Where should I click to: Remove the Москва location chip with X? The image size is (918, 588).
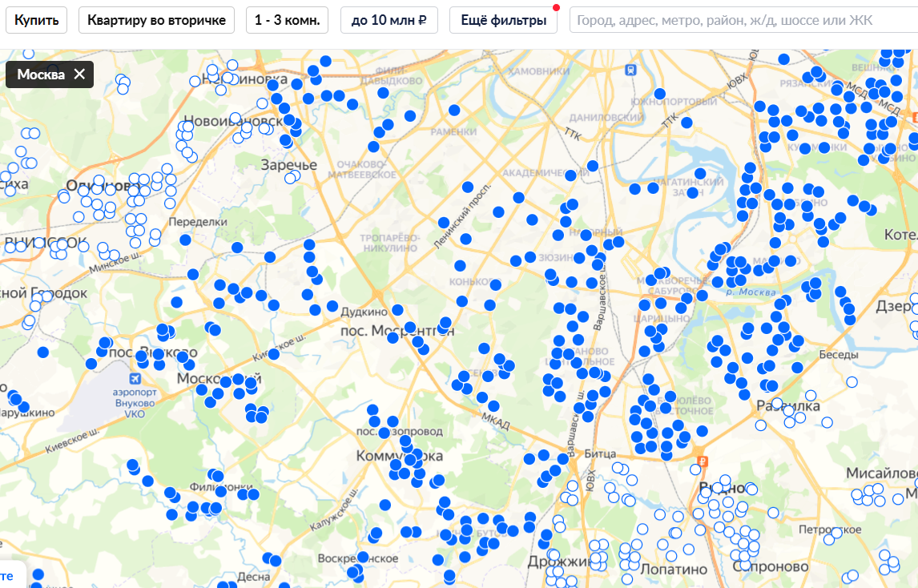click(x=79, y=75)
